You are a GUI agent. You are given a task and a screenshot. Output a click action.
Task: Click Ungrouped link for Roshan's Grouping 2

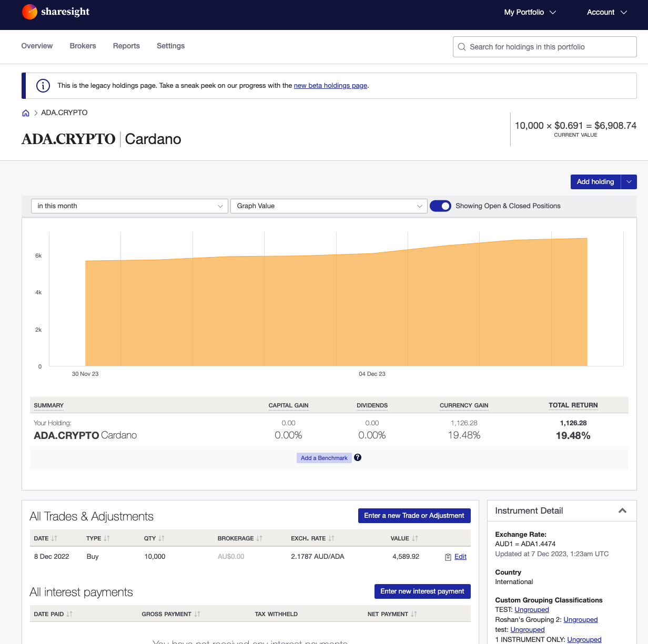coord(581,620)
